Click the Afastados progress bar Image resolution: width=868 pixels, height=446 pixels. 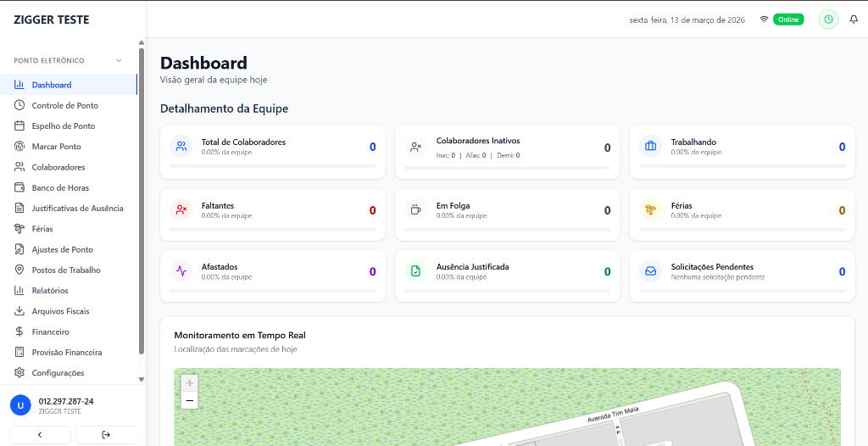273,291
